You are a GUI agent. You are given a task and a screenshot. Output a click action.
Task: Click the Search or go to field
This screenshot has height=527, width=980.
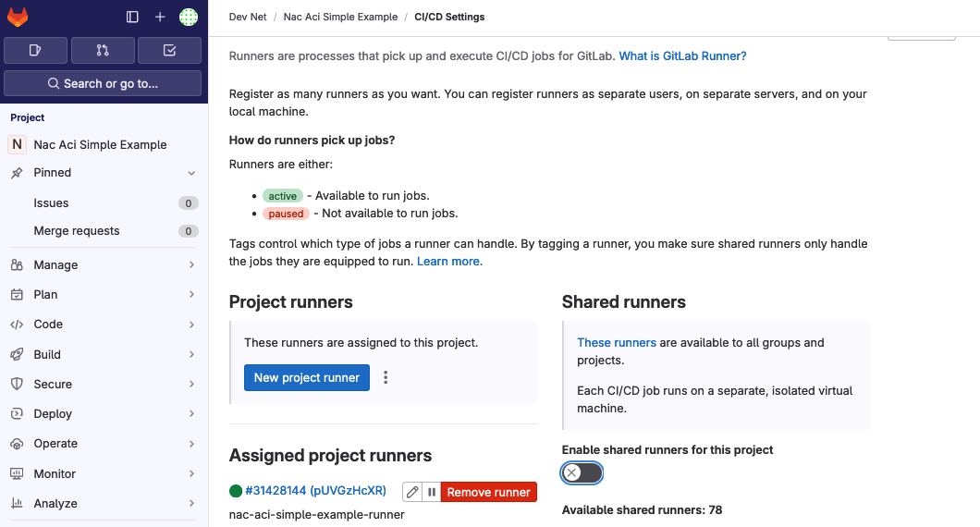103,83
